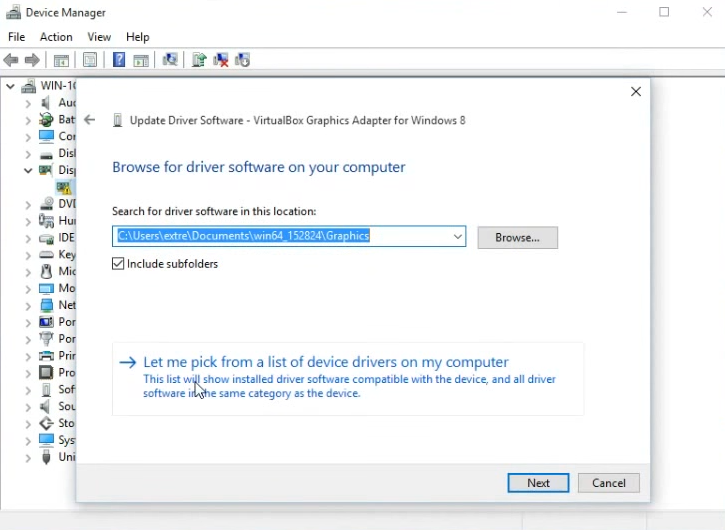The width and height of the screenshot is (725, 530).
Task: Choose Let me pick from a list link
Action: coord(348,377)
